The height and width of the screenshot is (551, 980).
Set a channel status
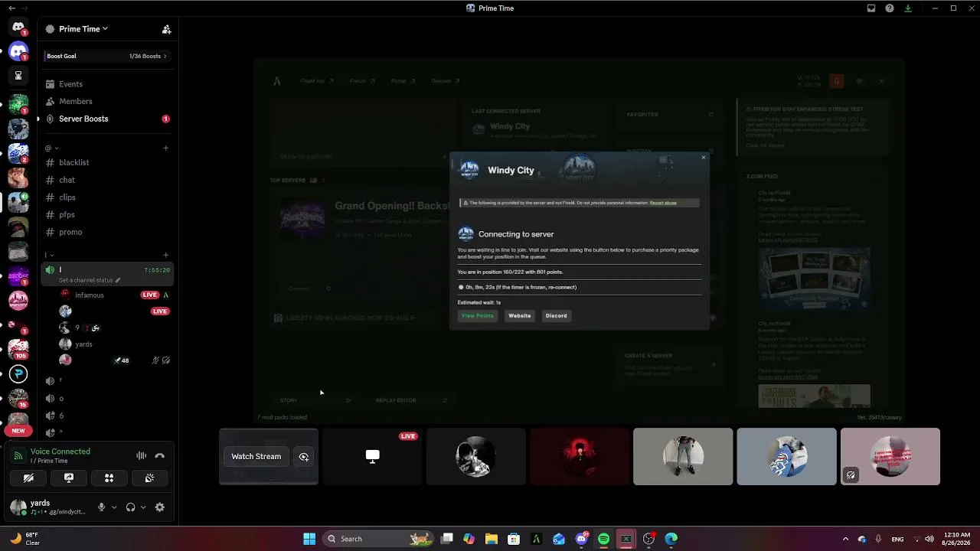[x=90, y=280]
